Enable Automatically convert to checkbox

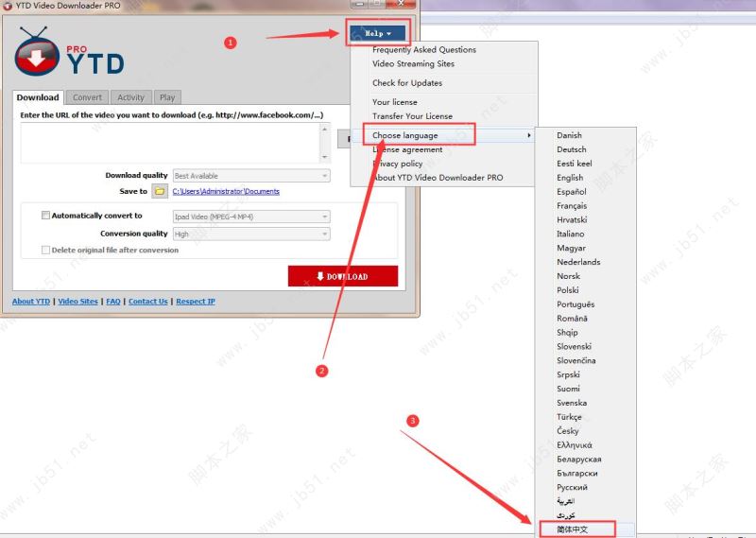coord(45,216)
